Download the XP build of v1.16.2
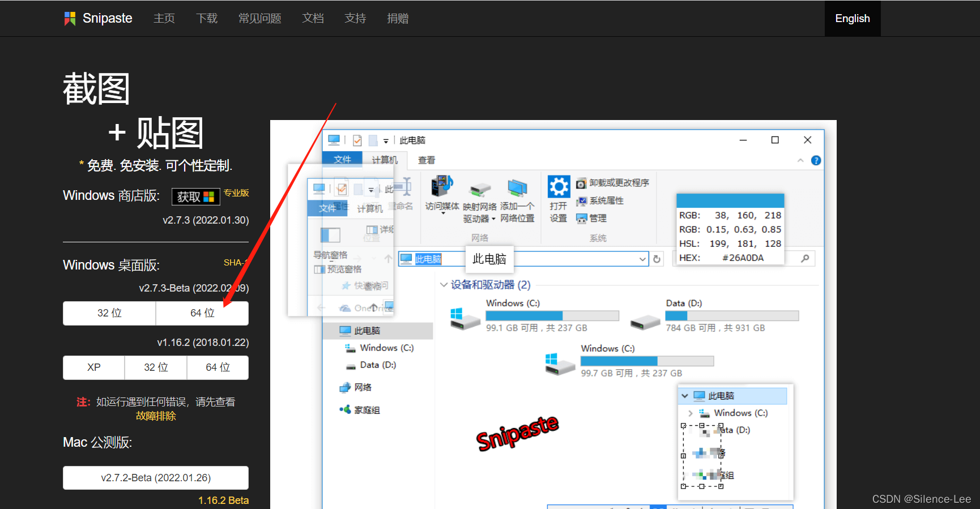 coord(94,367)
